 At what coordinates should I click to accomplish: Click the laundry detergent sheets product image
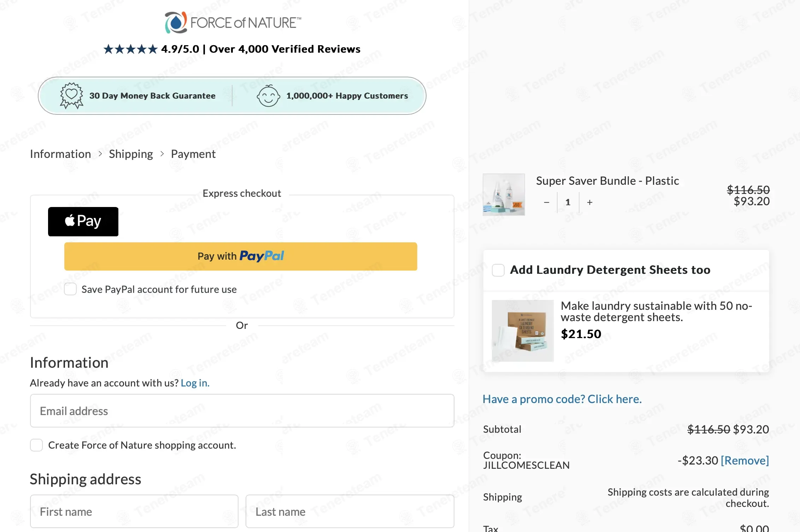click(x=523, y=331)
